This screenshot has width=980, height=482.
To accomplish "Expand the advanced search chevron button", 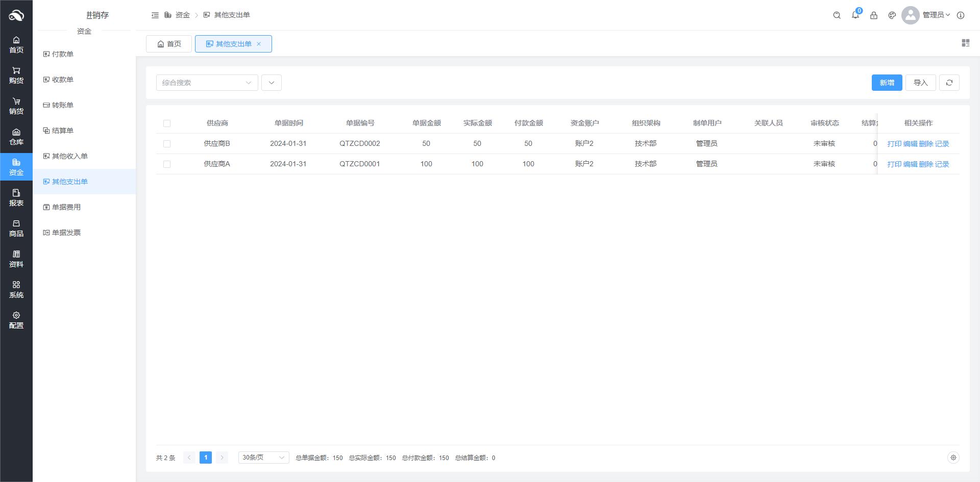I will click(271, 83).
